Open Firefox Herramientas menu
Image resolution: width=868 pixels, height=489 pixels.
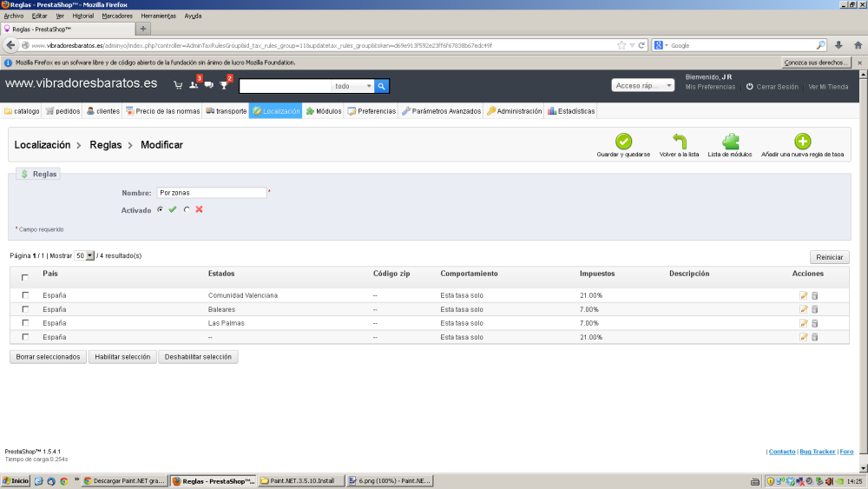158,16
